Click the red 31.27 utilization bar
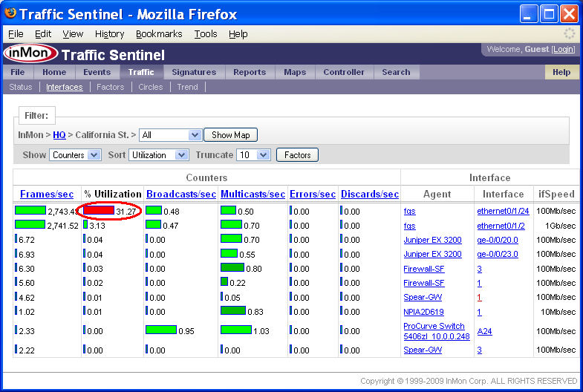The height and width of the screenshot is (392, 583). coord(99,210)
